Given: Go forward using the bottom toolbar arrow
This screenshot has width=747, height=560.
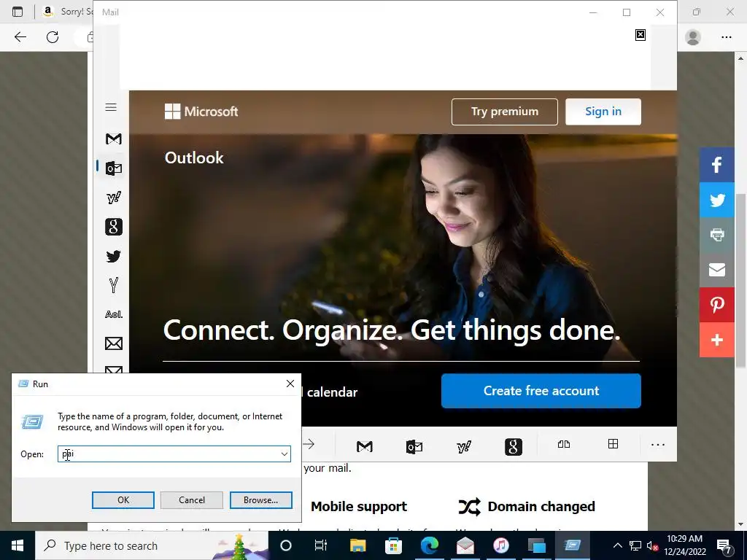Looking at the screenshot, I should tap(309, 444).
